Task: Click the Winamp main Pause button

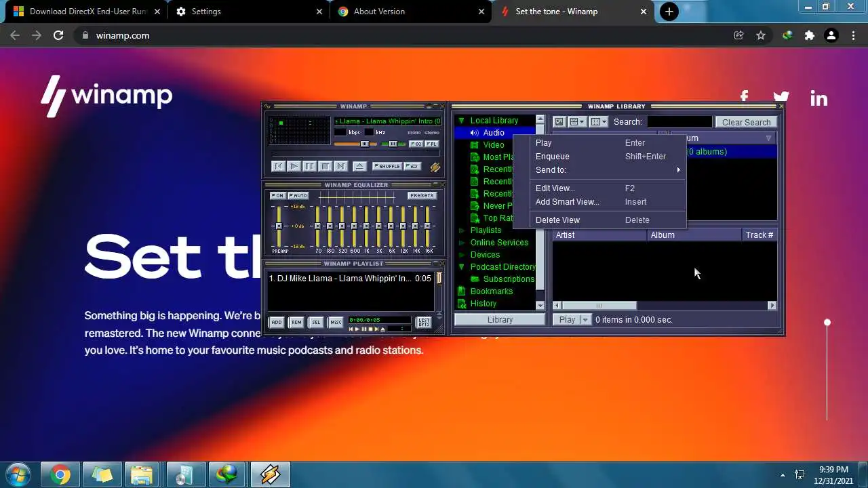Action: click(309, 166)
